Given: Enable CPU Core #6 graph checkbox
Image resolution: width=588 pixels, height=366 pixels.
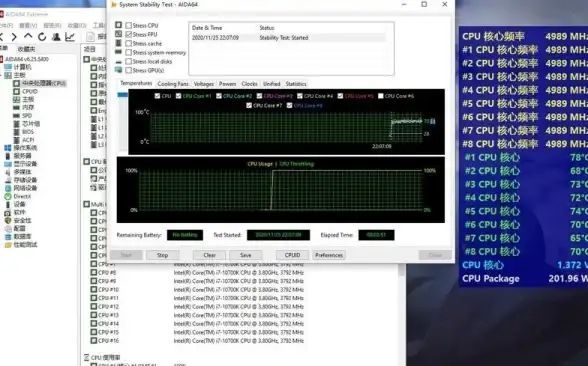Looking at the screenshot, I should 381,96.
